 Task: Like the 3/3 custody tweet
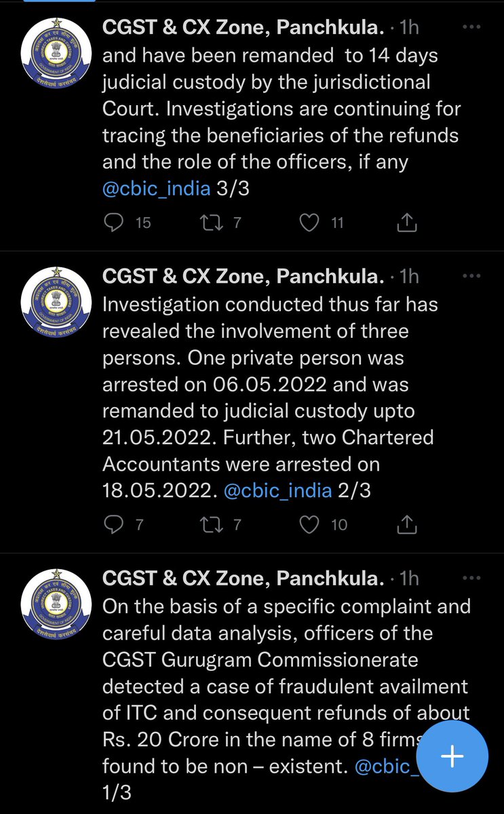309,222
